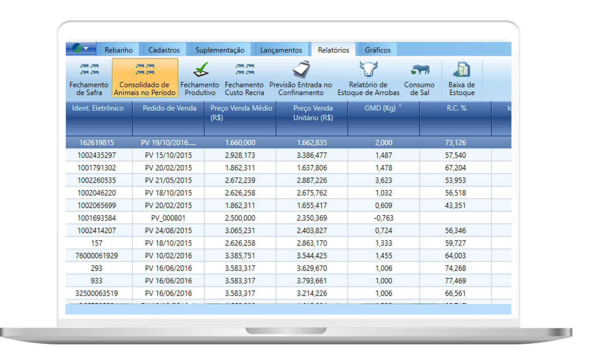This screenshot has height=364, width=591.
Task: Open Fechamento Produtivo checkmark icon
Action: (201, 69)
